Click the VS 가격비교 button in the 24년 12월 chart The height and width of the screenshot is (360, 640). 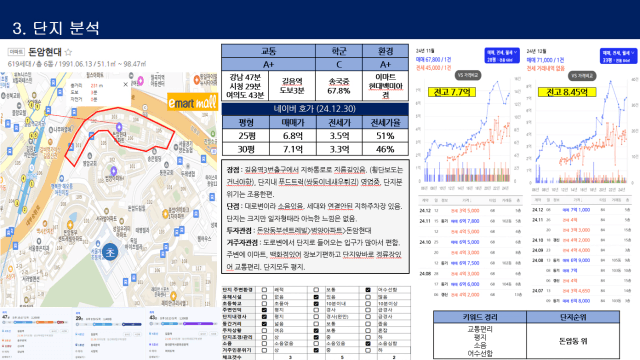click(x=582, y=76)
